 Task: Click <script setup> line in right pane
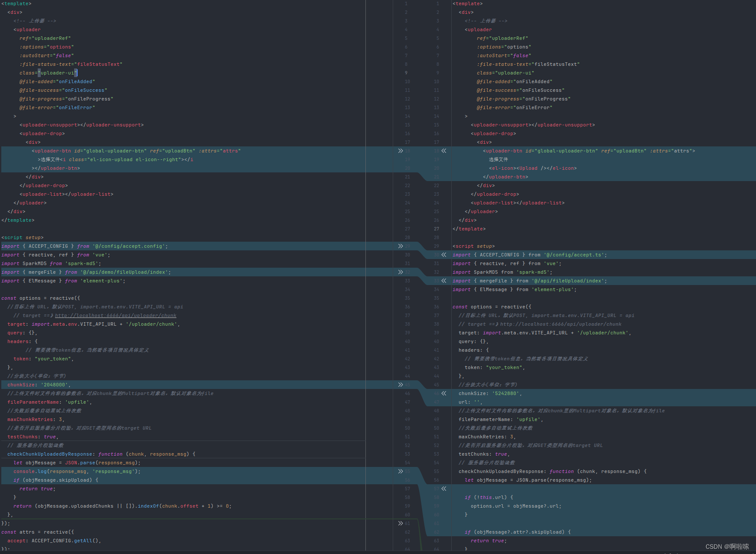474,246
